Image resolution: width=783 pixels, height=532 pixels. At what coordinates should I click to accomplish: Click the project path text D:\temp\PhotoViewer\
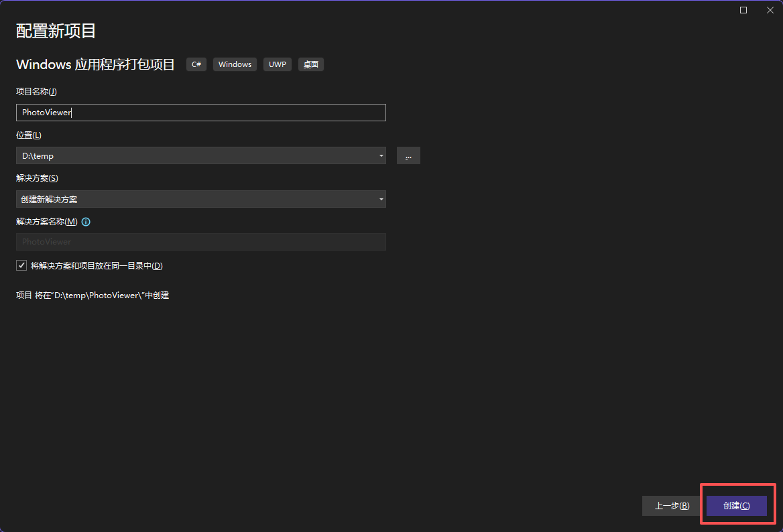(x=97, y=295)
